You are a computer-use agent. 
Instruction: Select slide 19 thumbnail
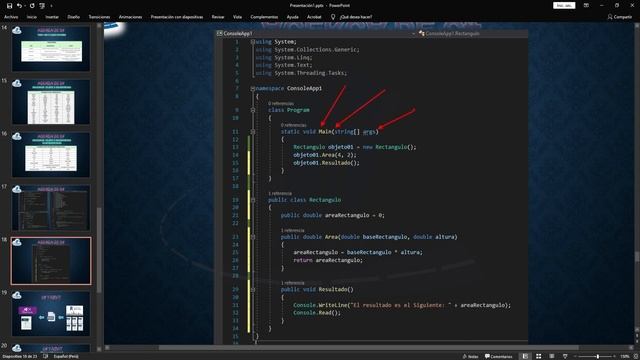point(51,313)
